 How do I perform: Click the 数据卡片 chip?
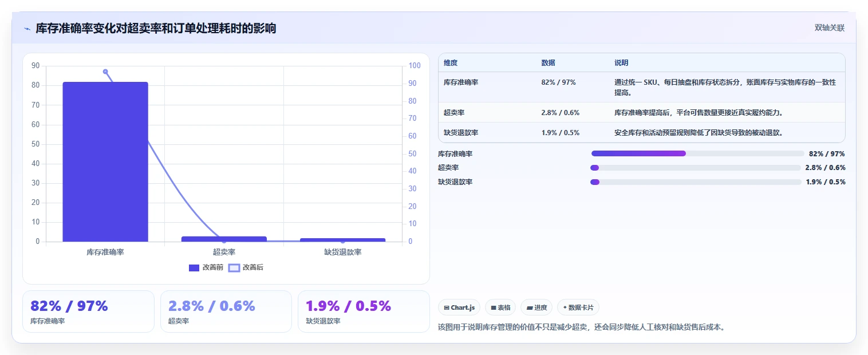(578, 307)
